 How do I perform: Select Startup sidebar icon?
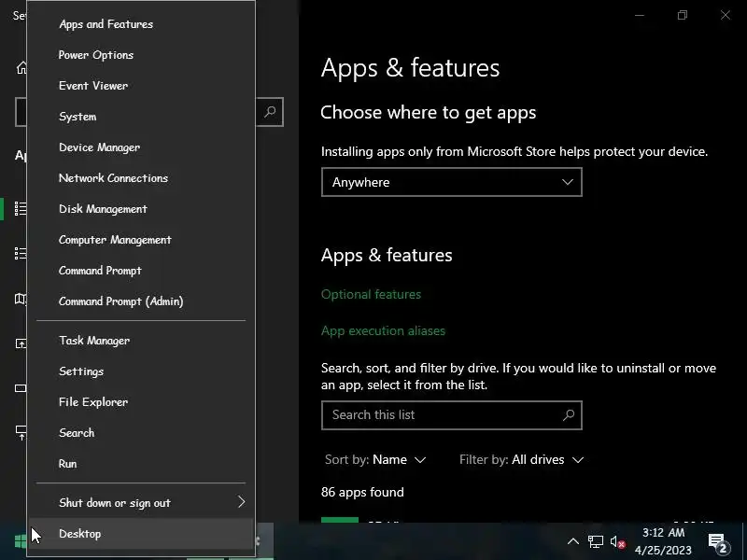21,432
